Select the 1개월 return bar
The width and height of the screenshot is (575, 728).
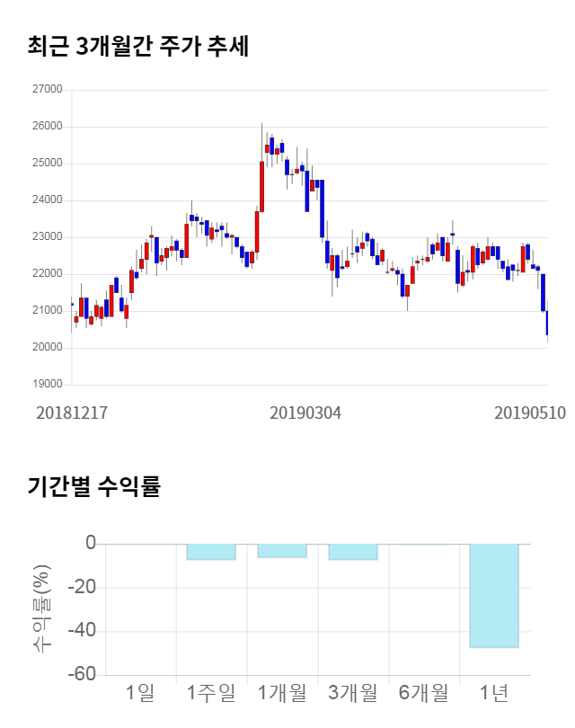[282, 551]
